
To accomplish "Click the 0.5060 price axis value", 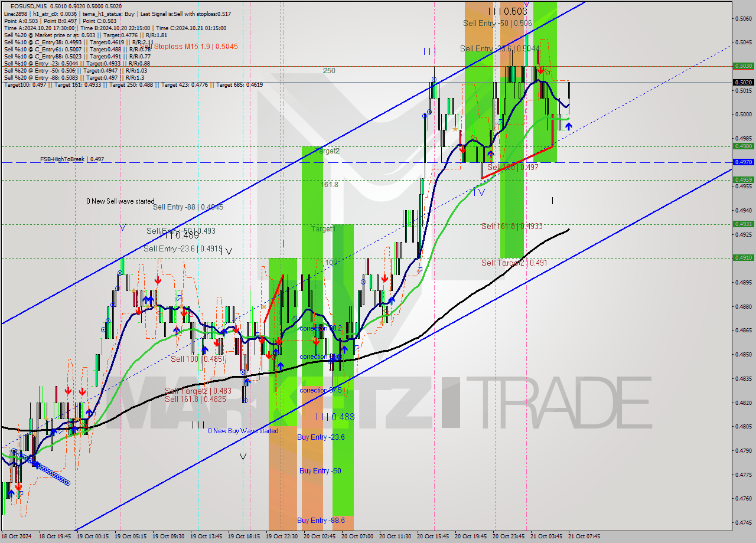I will (x=744, y=18).
